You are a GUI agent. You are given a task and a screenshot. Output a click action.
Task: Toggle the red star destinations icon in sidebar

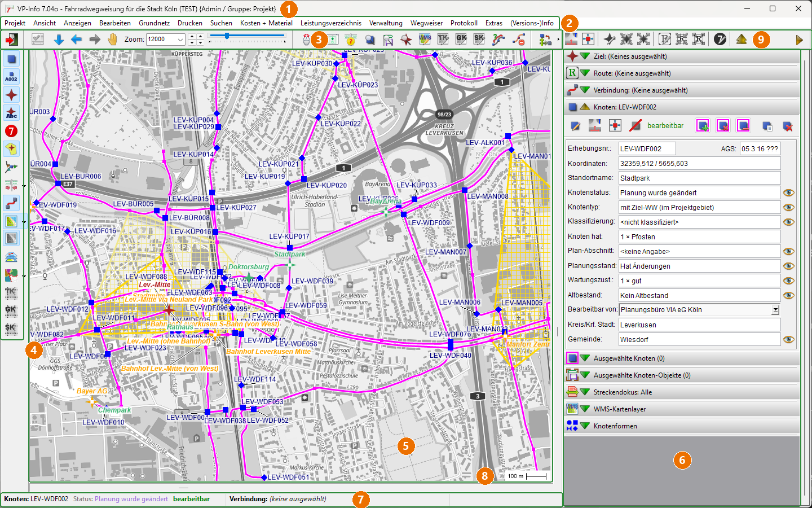[11, 95]
